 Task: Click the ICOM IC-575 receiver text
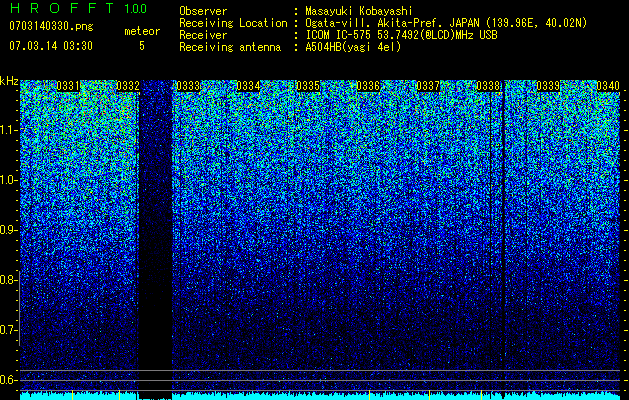[401, 35]
